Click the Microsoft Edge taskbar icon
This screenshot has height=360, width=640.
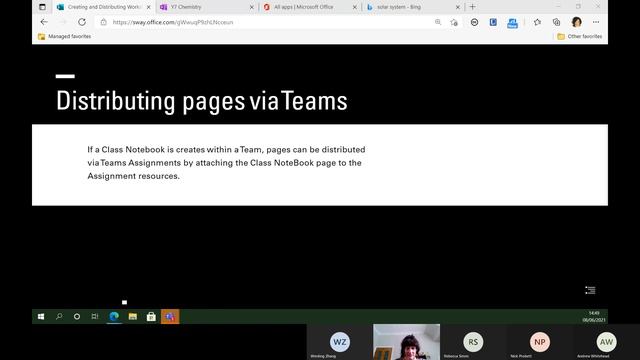tap(114, 316)
